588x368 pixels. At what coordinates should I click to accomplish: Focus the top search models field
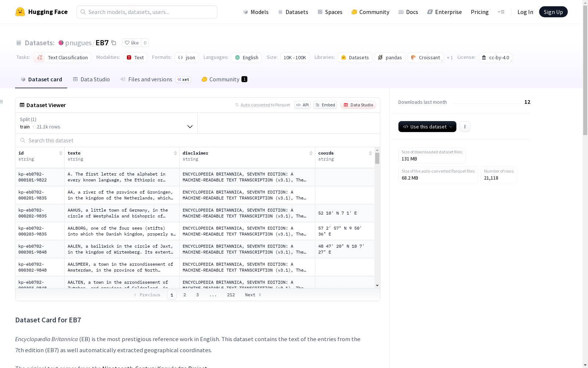[x=147, y=12]
